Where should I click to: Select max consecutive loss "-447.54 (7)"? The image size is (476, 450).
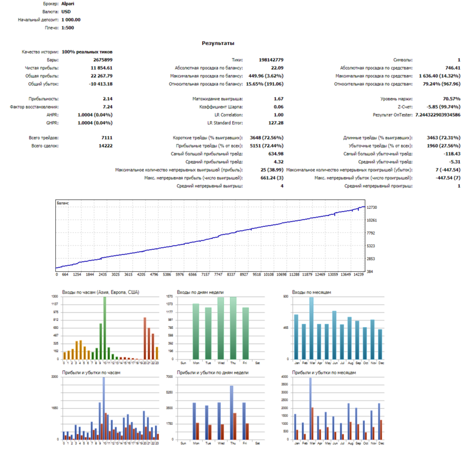click(x=448, y=178)
